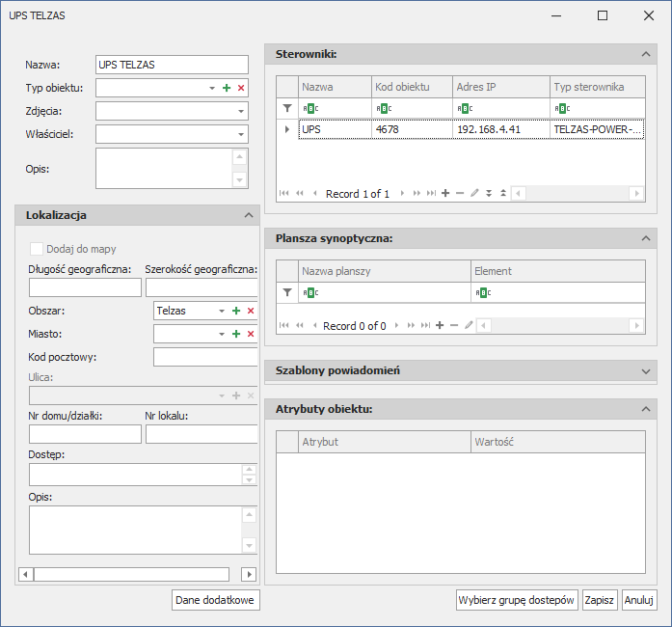Focus the Kod pocztowy field
Viewport: 672px width, 627px height.
tap(205, 357)
